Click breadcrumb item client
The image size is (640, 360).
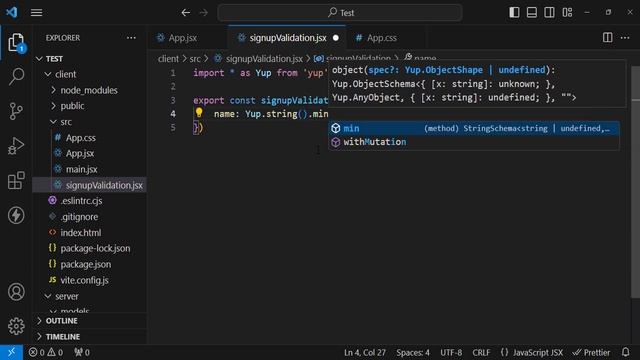click(168, 59)
